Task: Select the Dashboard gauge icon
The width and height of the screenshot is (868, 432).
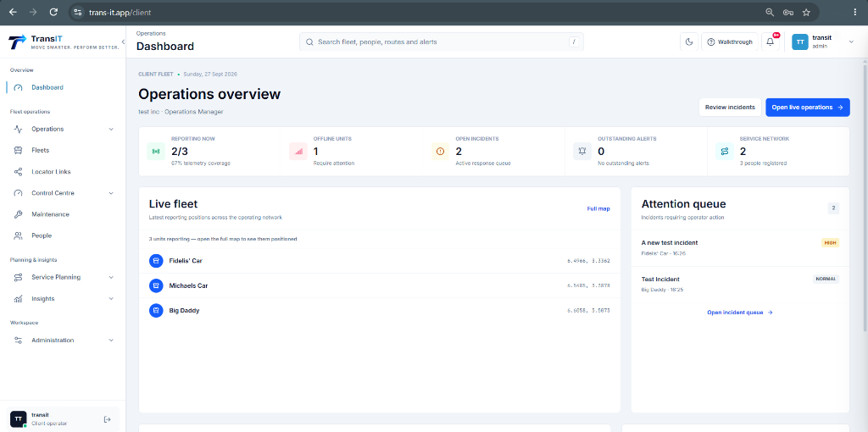Action: (19, 87)
